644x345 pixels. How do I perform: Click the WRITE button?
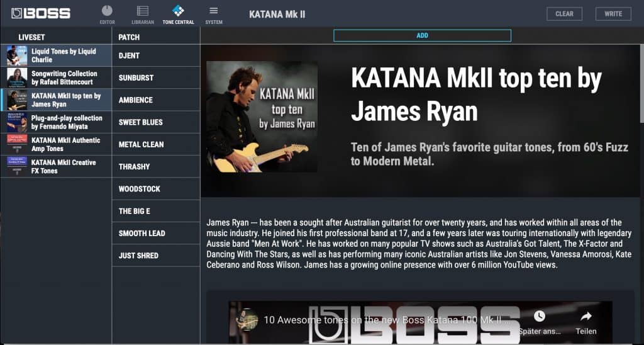(613, 14)
